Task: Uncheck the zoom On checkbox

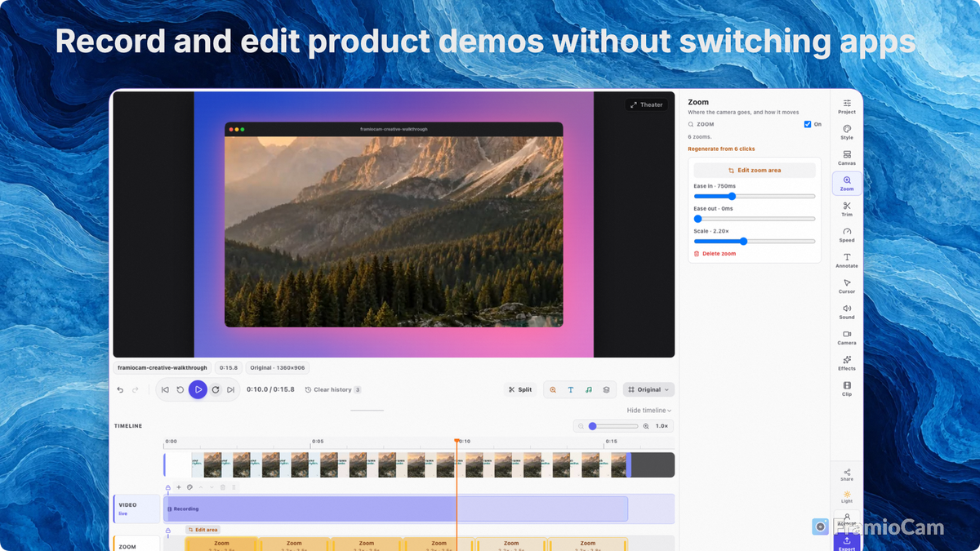Action: coord(808,124)
